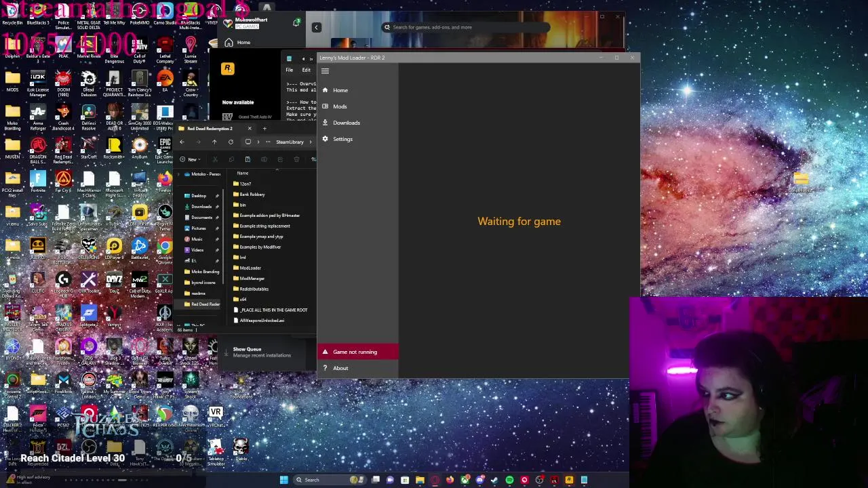Add a new File Explorer tab
The width and height of the screenshot is (868, 488).
264,128
